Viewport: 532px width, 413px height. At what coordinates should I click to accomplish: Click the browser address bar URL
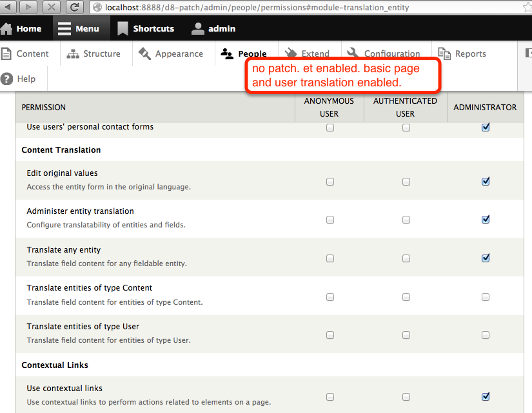[x=257, y=7]
